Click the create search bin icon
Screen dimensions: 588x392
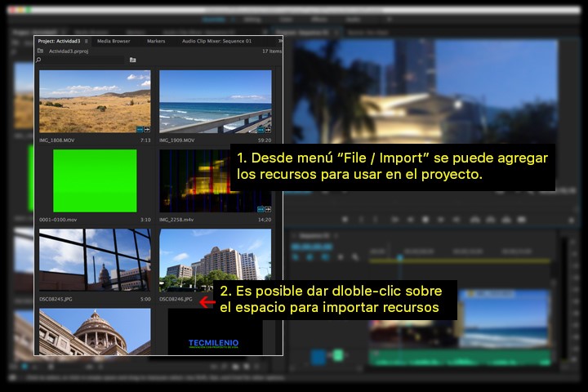coord(133,60)
